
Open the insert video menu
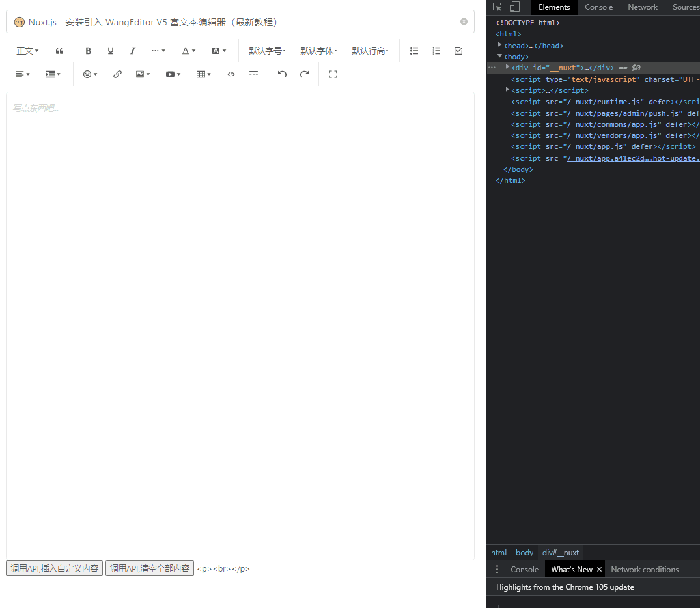tap(173, 74)
